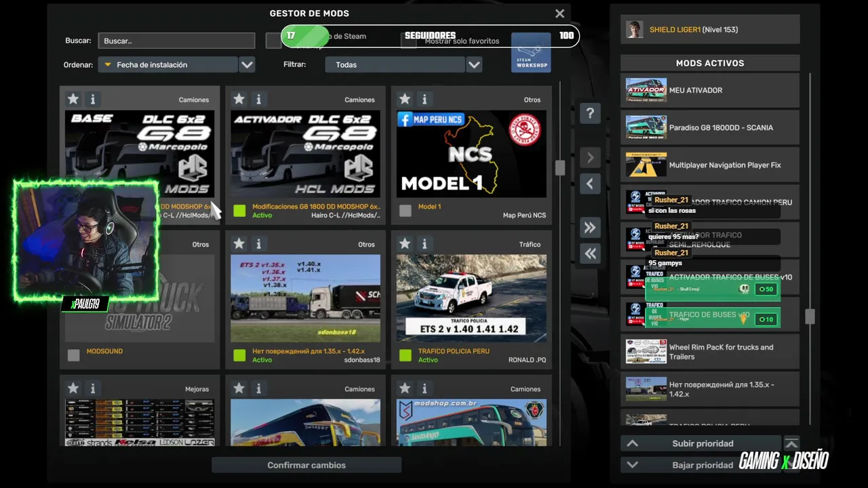This screenshot has width=868, height=488.
Task: Favorite the ACTIVADOR DLC 6x2 G8 mod
Action: pos(239,99)
